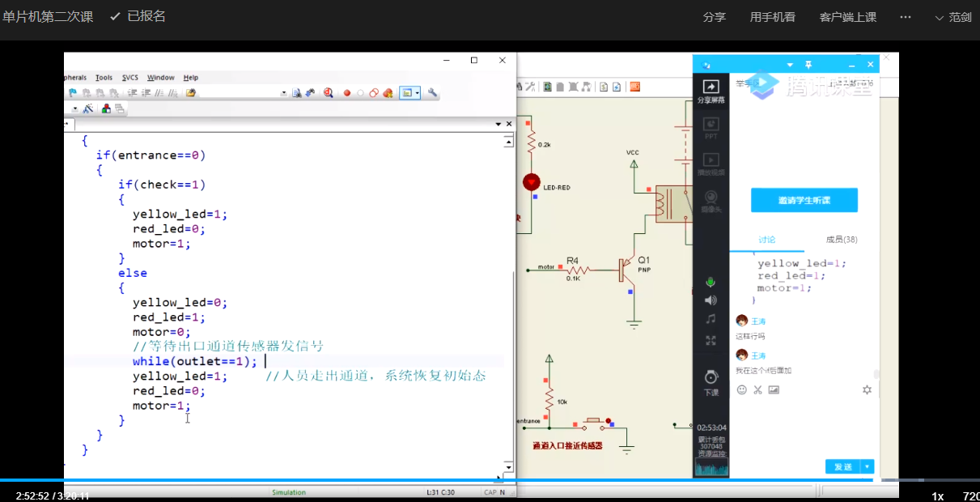Open the dropdown triangle in the classroom title bar
980x502 pixels.
790,65
